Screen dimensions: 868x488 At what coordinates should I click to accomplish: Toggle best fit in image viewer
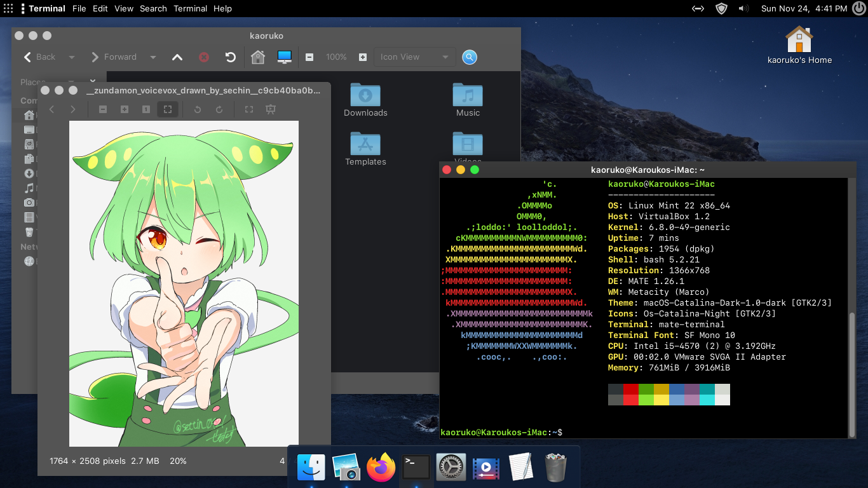168,109
